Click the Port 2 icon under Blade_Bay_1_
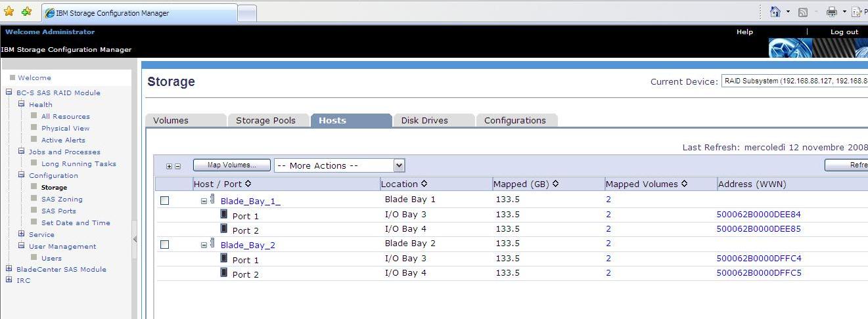 [223, 229]
